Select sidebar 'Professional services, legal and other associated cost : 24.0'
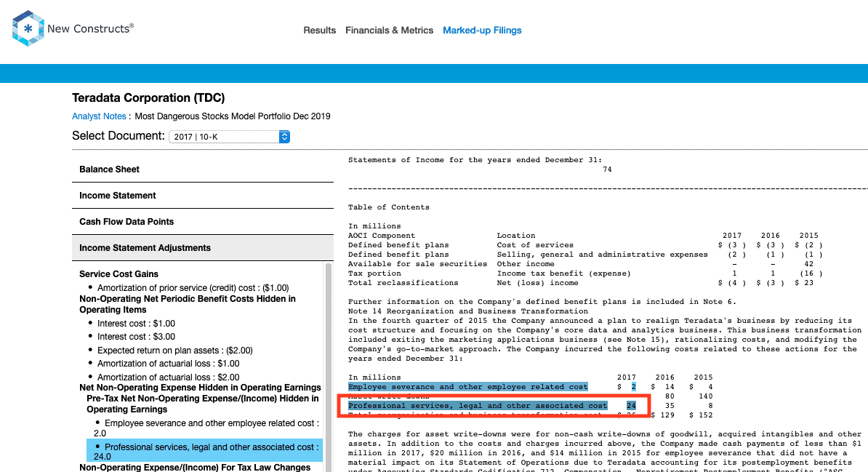Image resolution: width=868 pixels, height=472 pixels. [x=205, y=452]
